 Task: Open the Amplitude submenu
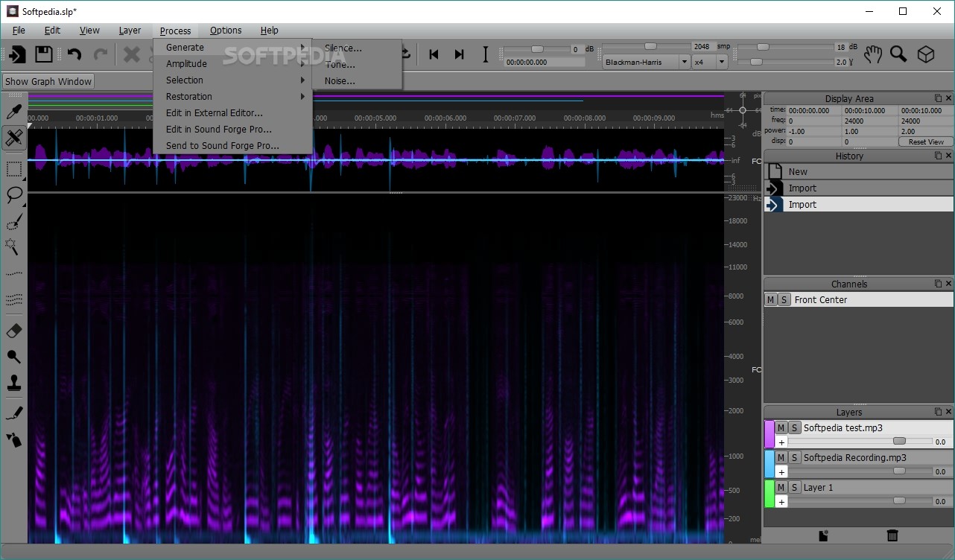232,64
